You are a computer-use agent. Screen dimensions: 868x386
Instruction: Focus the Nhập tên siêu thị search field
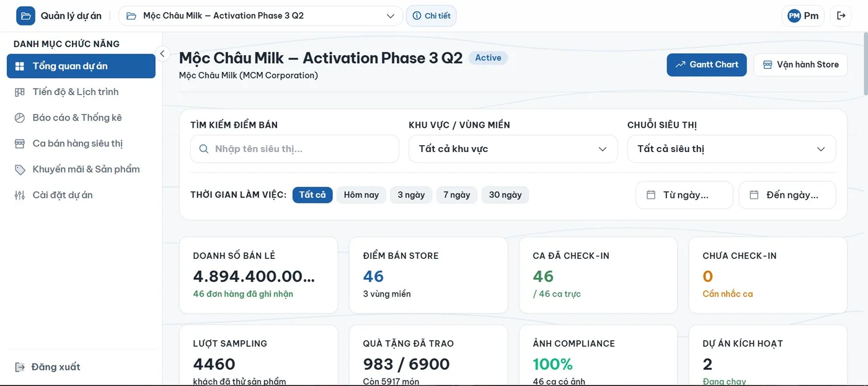click(294, 149)
